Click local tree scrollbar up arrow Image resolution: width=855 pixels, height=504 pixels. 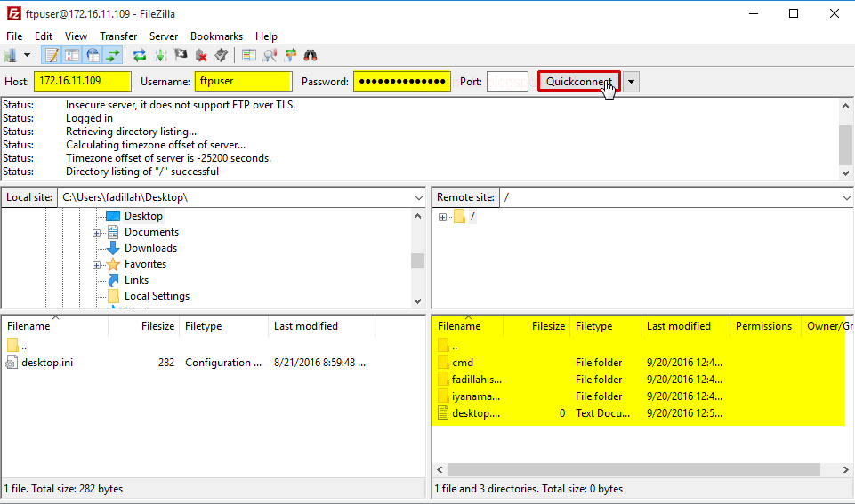pos(417,216)
